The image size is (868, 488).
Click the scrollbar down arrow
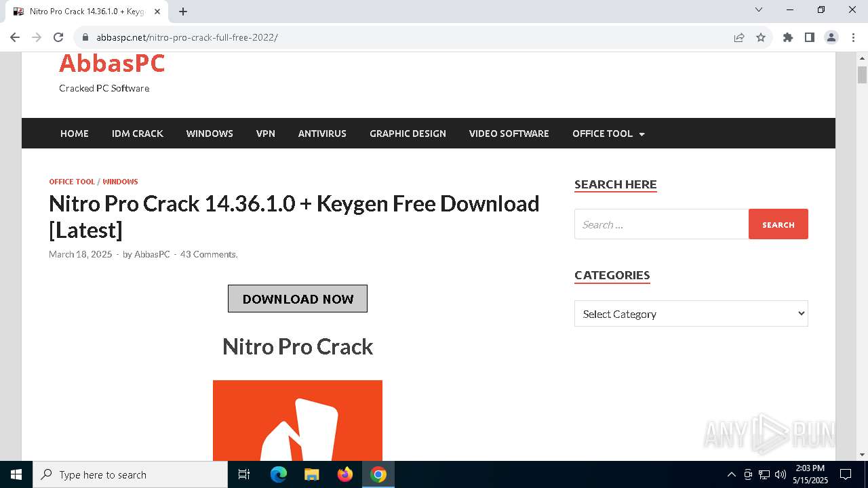(863, 455)
